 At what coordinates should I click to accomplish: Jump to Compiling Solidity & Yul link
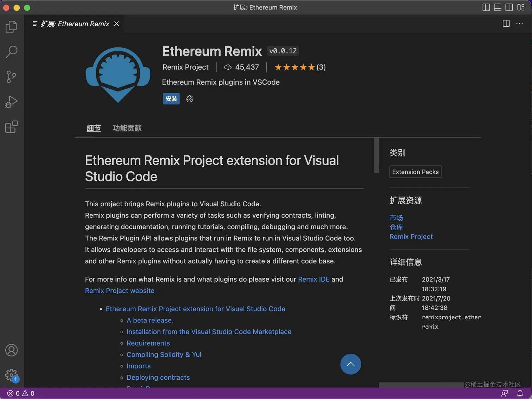pos(164,354)
